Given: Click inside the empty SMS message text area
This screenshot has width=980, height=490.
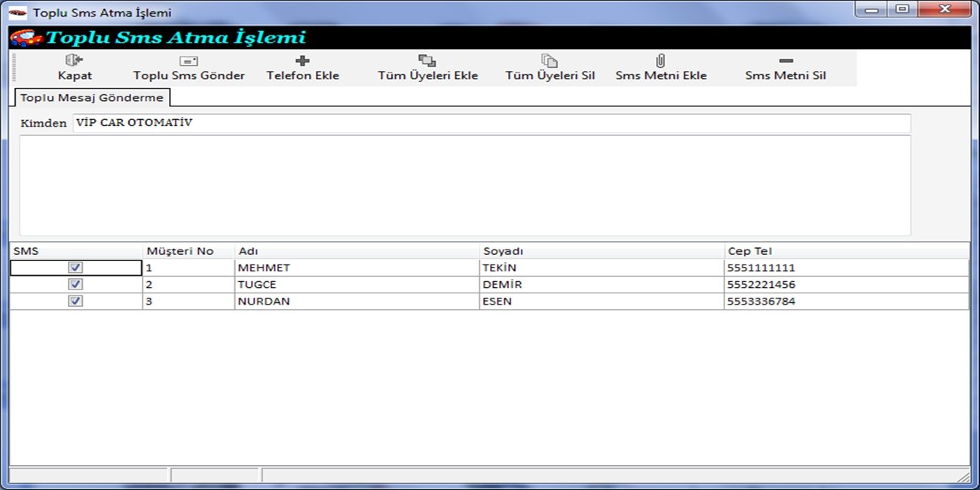Looking at the screenshot, I should click(x=464, y=185).
